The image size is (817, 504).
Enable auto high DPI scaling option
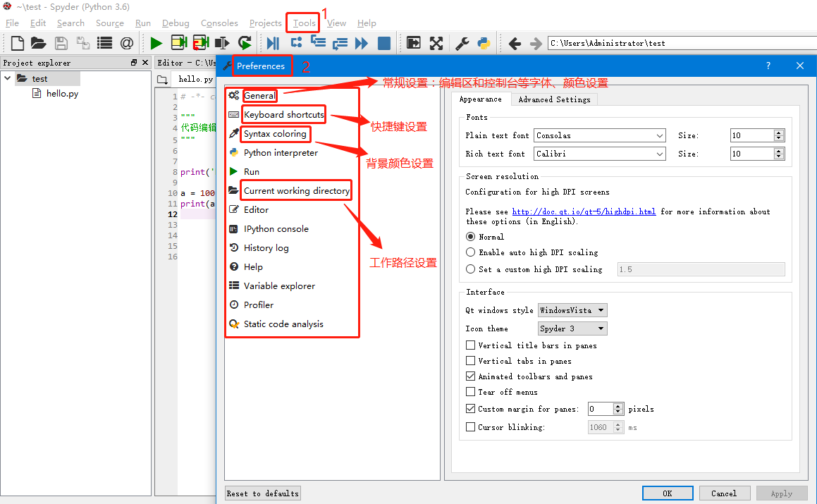tap(470, 252)
